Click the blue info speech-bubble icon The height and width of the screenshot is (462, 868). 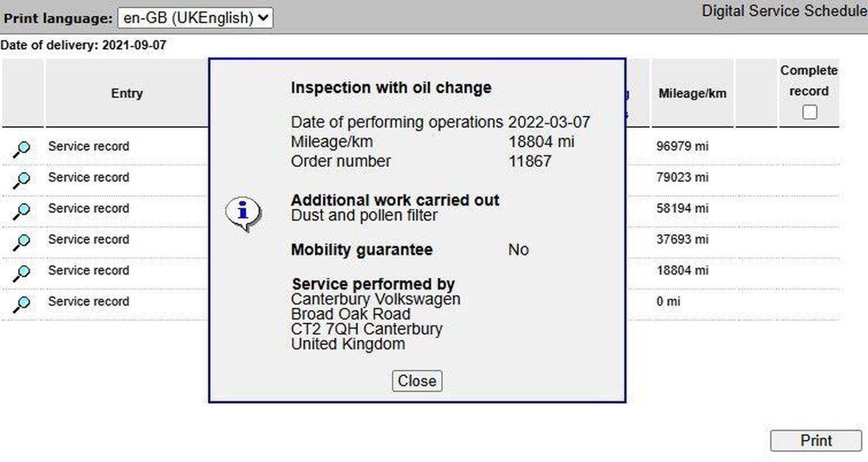tap(244, 214)
